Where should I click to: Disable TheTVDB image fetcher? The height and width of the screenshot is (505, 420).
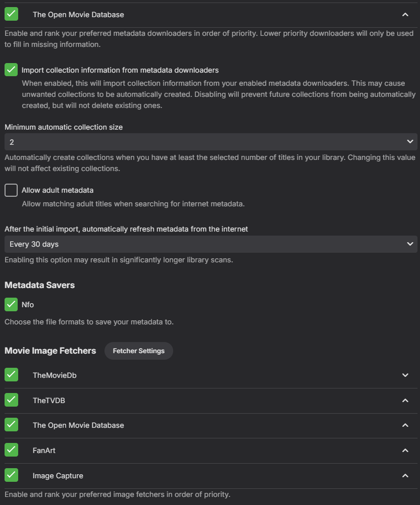point(11,400)
